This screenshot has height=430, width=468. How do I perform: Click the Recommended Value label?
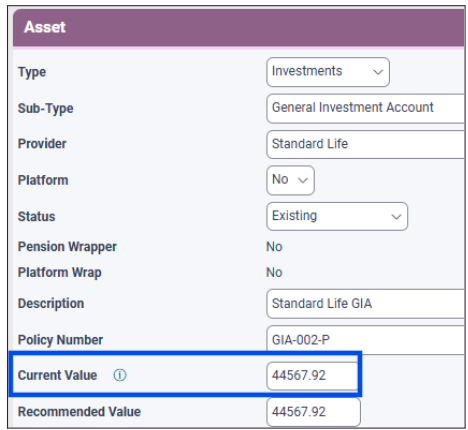point(79,412)
